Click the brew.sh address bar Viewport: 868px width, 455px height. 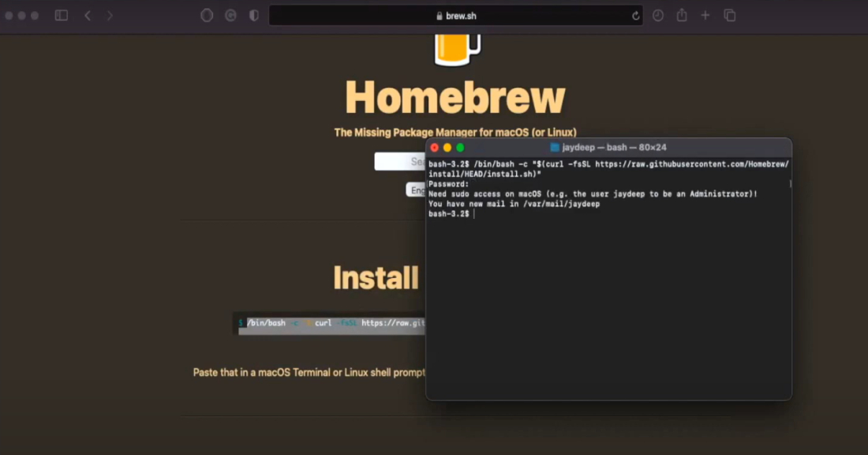455,16
